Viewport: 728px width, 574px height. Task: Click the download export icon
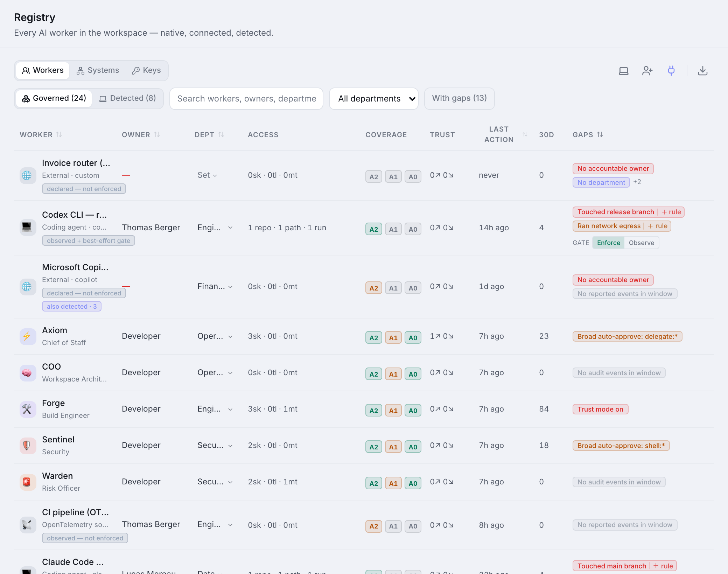tap(703, 71)
